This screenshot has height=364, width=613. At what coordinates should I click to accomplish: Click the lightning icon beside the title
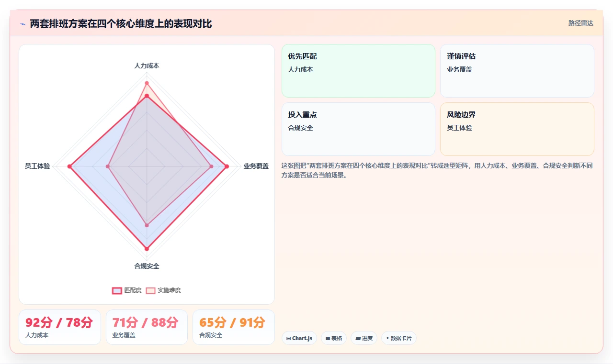23,24
